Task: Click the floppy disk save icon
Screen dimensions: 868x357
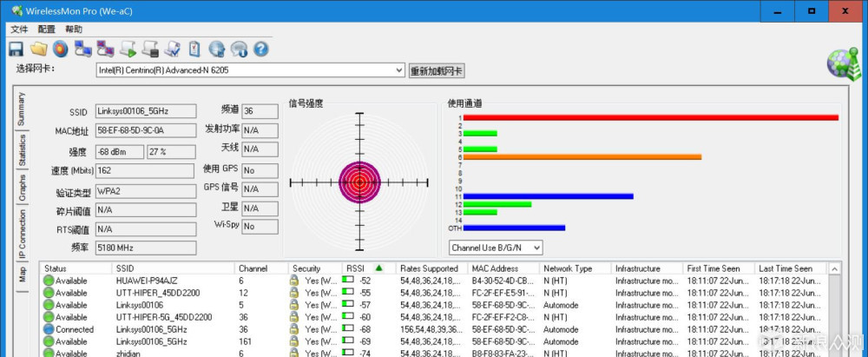Action: [x=16, y=50]
